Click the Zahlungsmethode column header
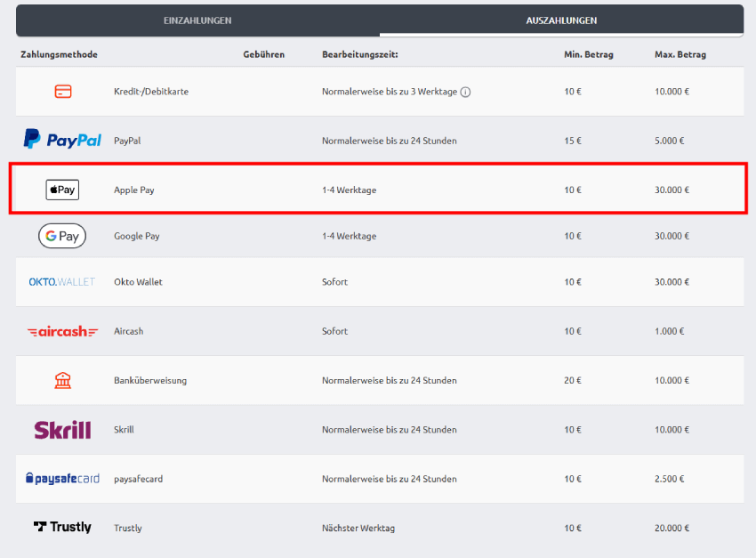Image resolution: width=756 pixels, height=558 pixels. point(59,55)
